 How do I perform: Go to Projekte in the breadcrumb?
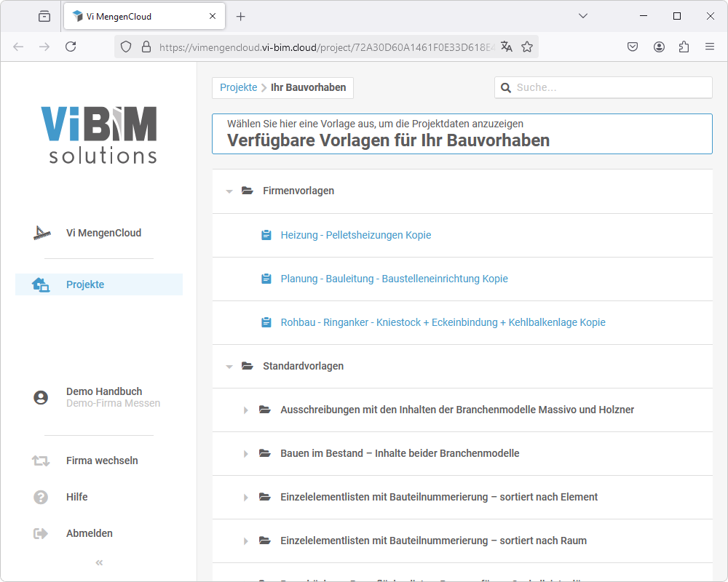coord(238,87)
